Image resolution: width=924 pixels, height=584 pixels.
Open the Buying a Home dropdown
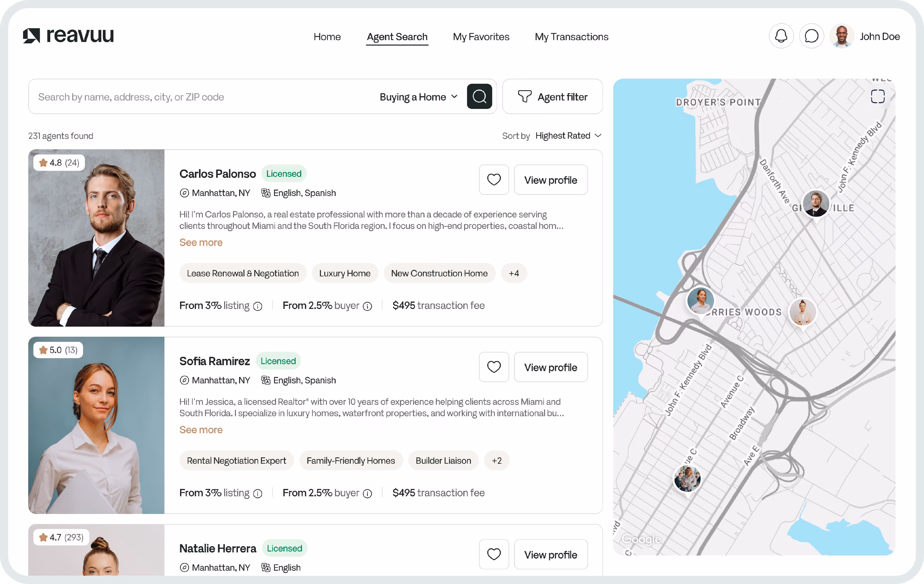(419, 97)
